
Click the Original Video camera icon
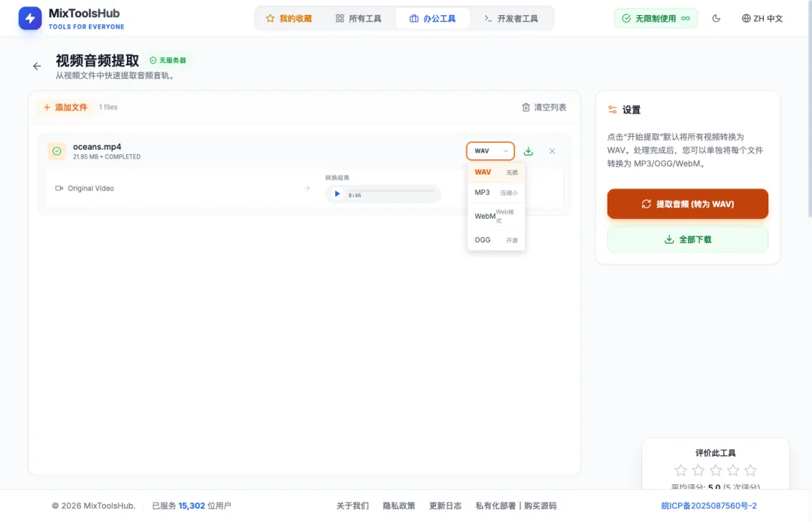coord(59,189)
